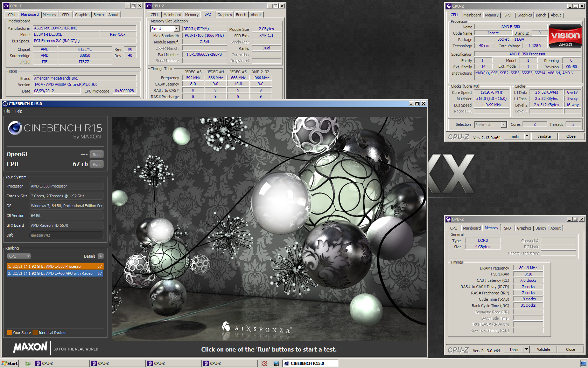The height and width of the screenshot is (368, 588).
Task: Switch to Bench tab in Mainboard window
Action: [99, 15]
